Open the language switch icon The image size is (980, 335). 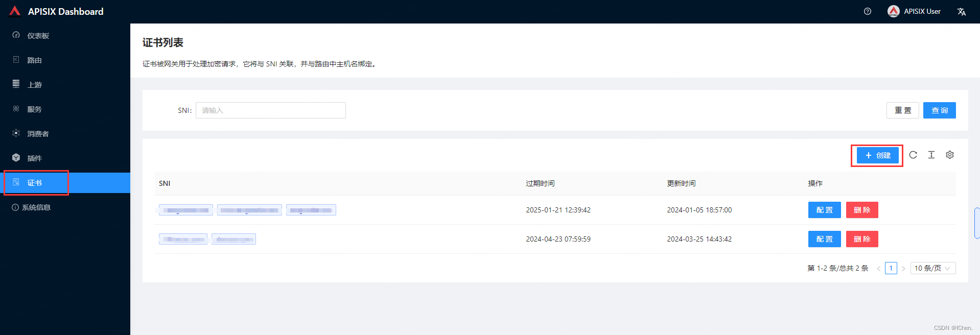(x=962, y=12)
